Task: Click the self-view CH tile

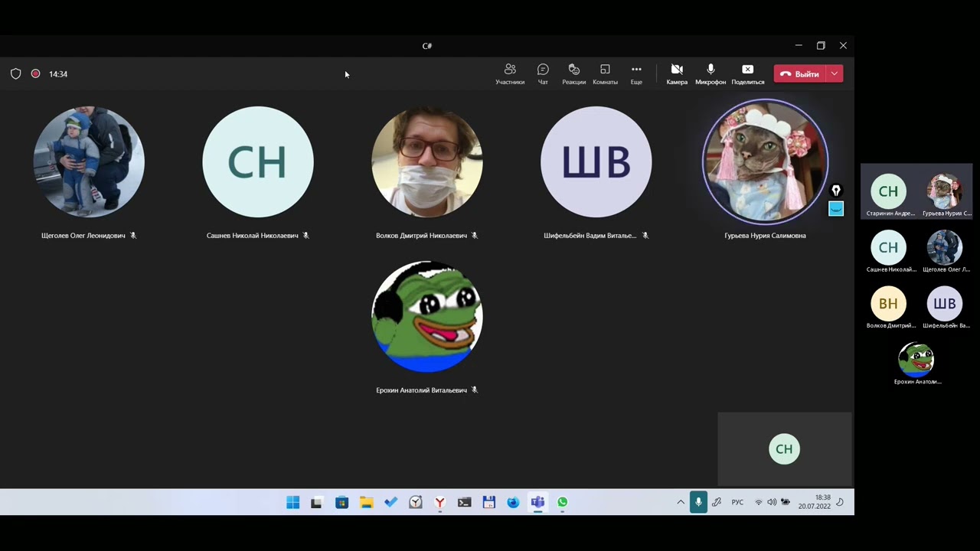Action: (784, 449)
